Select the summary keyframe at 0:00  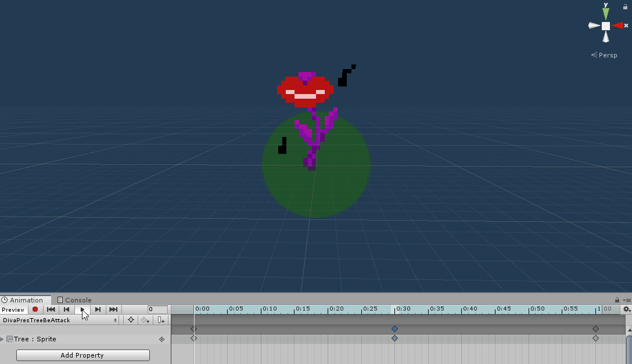[194, 329]
